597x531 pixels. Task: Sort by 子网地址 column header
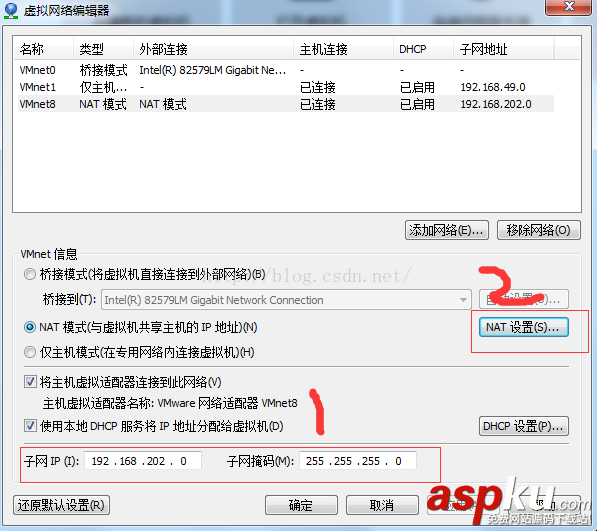[503, 49]
